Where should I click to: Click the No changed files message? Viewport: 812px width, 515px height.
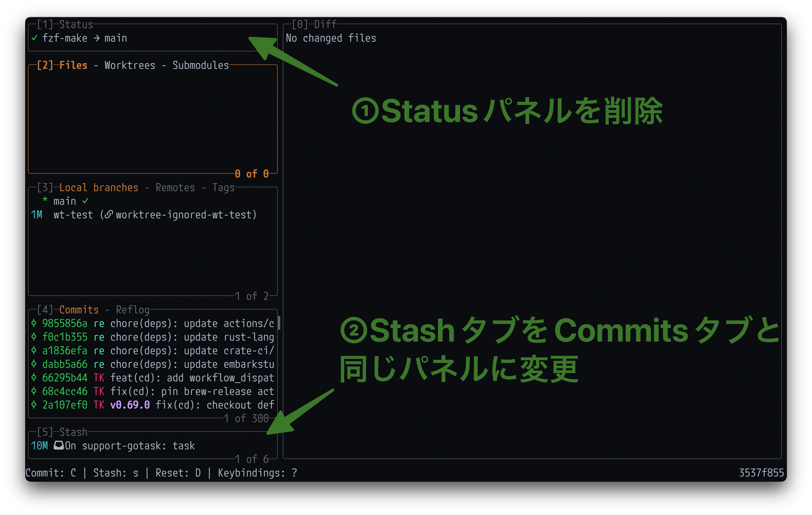[x=331, y=38]
